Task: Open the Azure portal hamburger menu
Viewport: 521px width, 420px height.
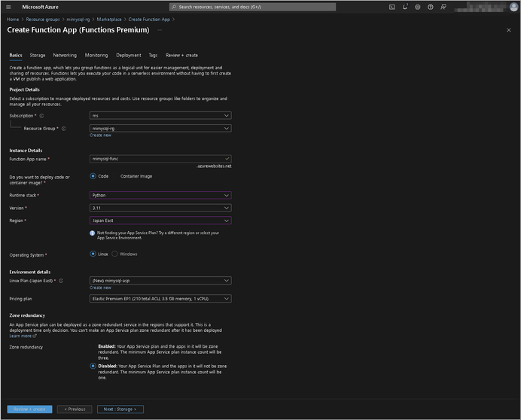Action: point(8,7)
